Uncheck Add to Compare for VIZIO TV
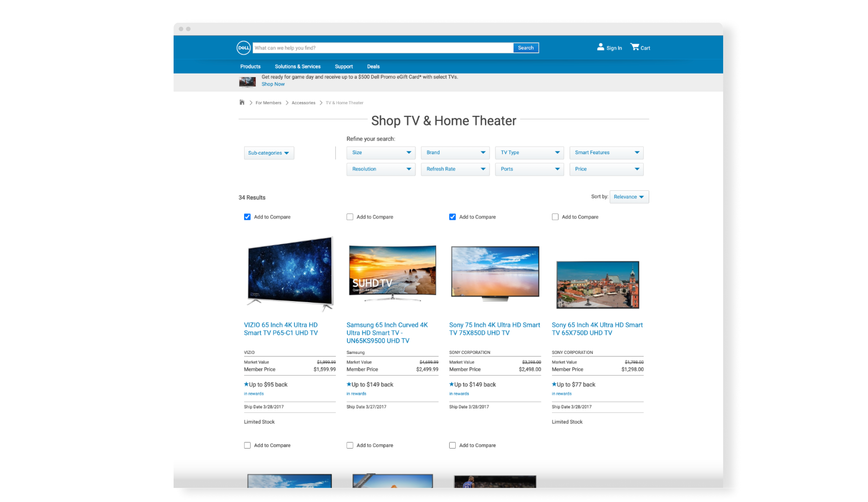The image size is (868, 502). [247, 217]
